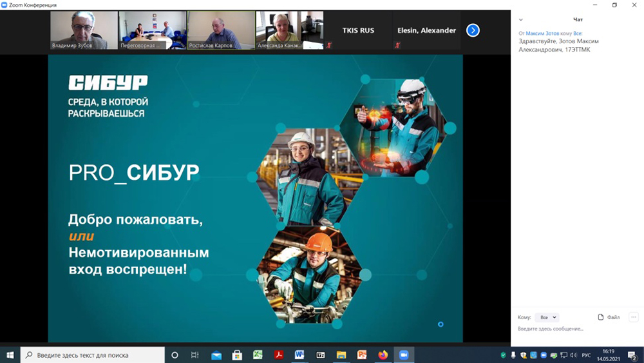Open more chat options ellipsis
The image size is (644, 363).
click(634, 317)
